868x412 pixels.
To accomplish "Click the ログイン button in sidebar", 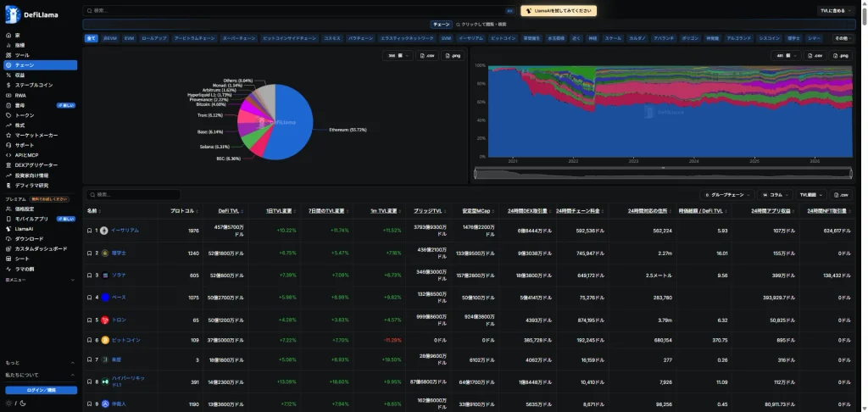I will (41, 391).
